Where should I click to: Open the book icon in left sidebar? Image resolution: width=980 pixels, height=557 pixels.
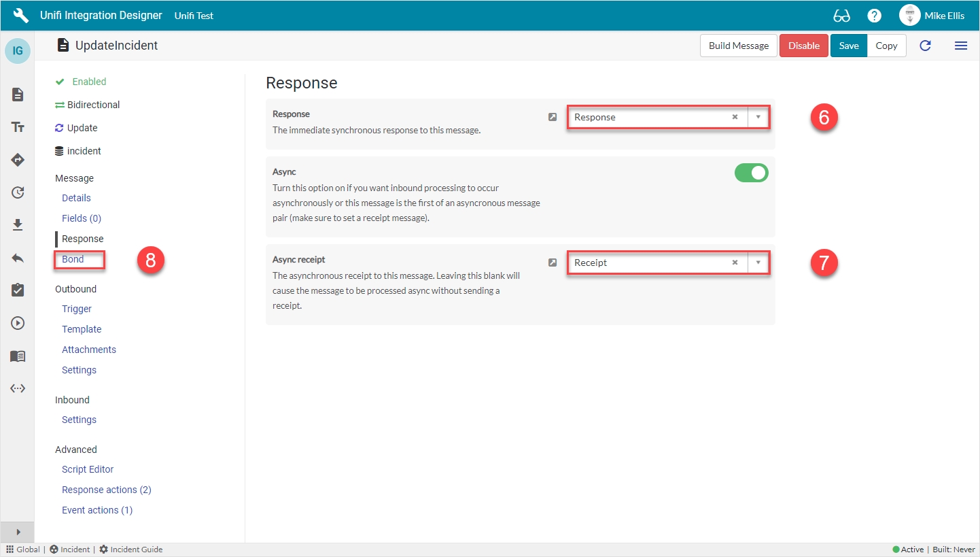click(18, 356)
